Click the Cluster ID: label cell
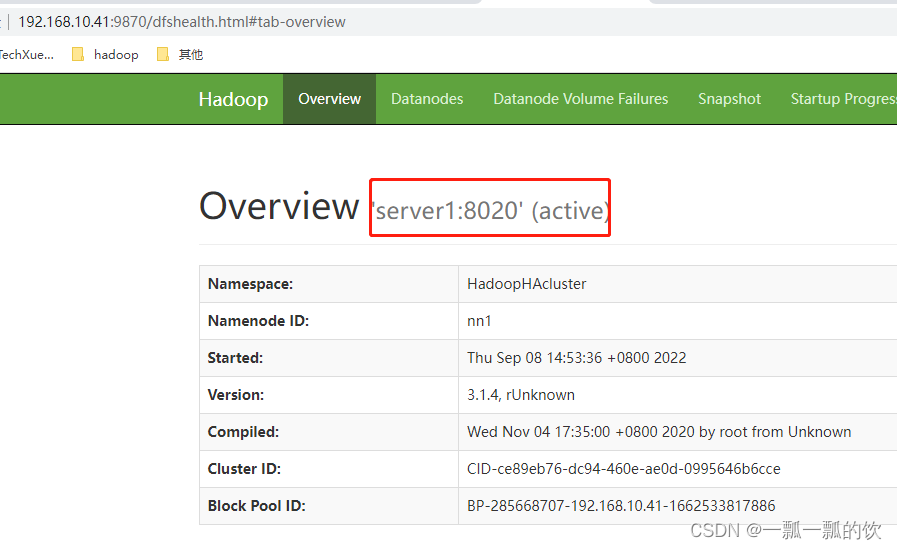This screenshot has height=550, width=897. tap(329, 469)
